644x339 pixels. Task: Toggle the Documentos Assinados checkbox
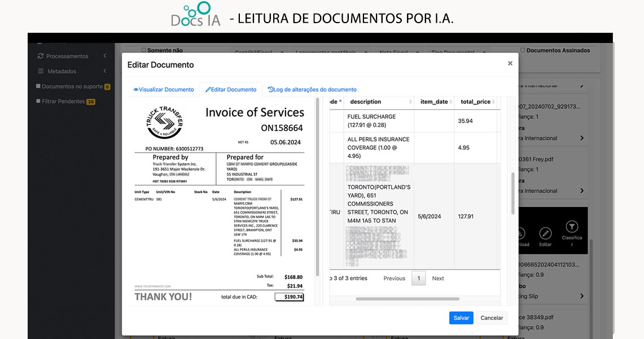point(523,50)
